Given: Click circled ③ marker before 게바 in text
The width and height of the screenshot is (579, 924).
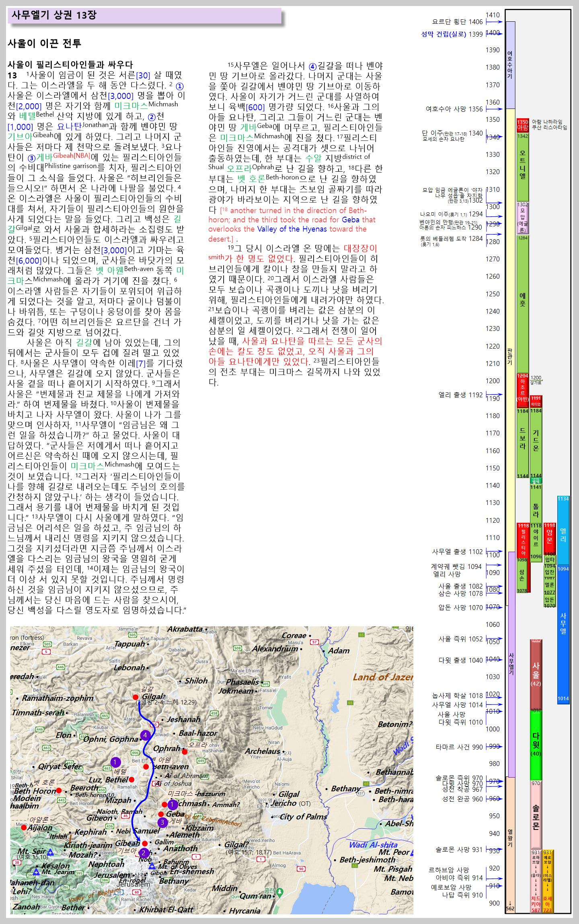Looking at the screenshot, I should coord(32,158).
